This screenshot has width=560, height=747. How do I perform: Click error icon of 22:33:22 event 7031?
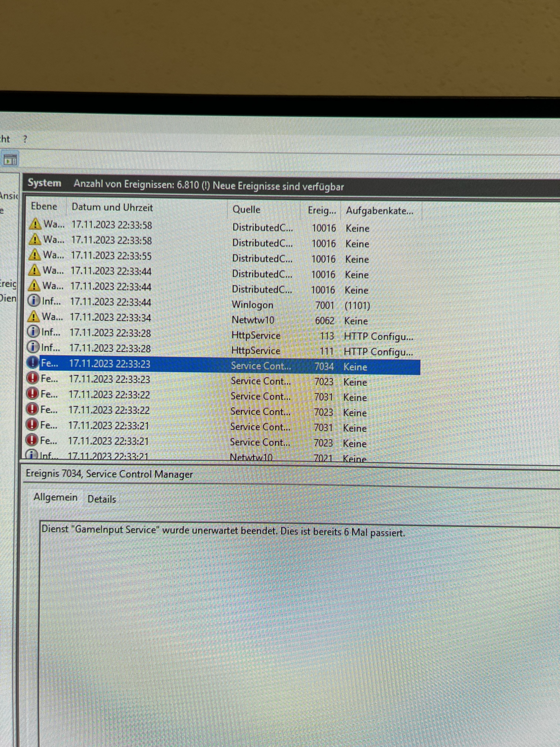[32, 394]
